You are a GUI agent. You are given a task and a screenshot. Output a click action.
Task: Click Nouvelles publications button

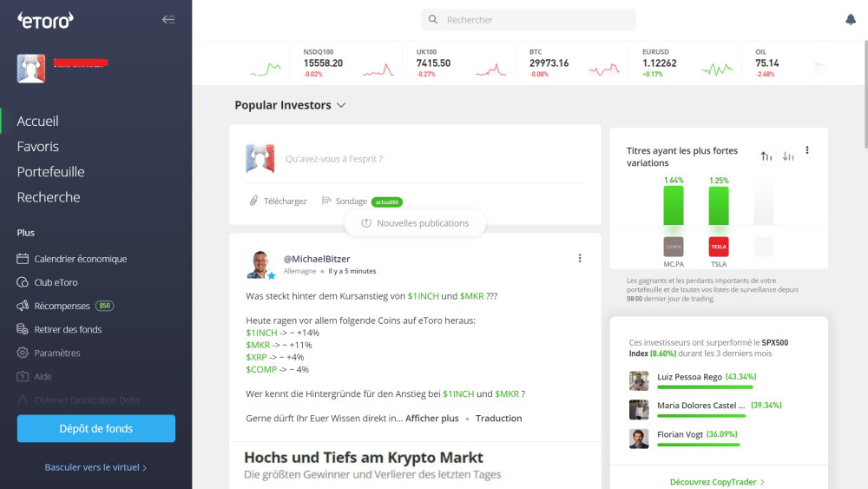click(x=415, y=222)
